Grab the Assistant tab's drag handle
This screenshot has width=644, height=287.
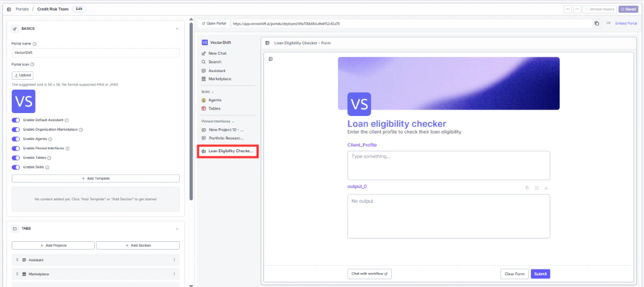coord(17,260)
